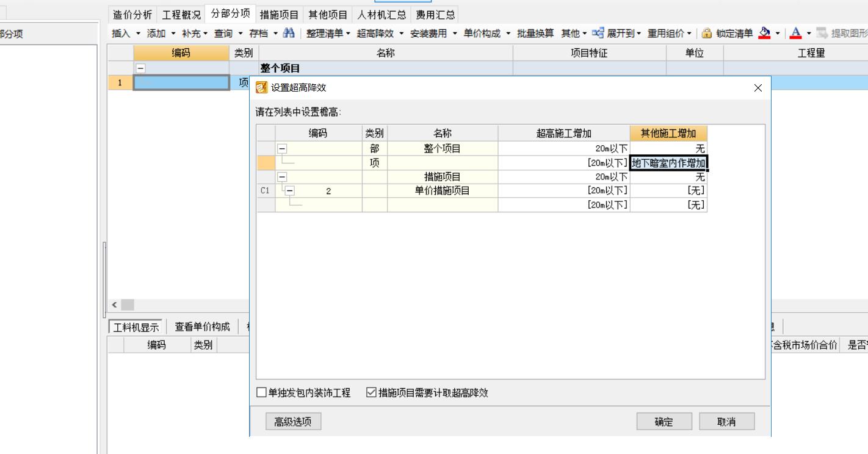Open the 工料机显示 bottom tab
The image size is (868, 454).
coord(136,326)
